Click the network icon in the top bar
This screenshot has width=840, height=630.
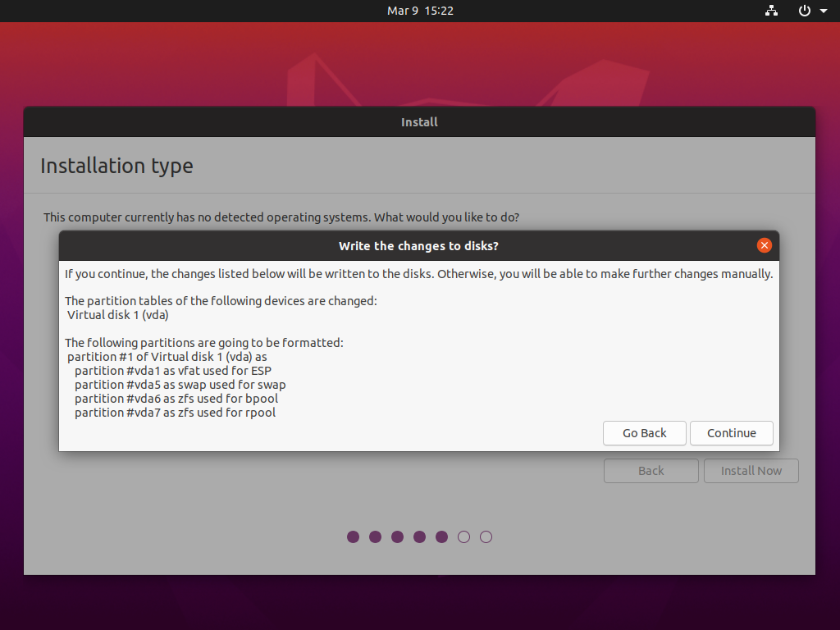(x=771, y=11)
